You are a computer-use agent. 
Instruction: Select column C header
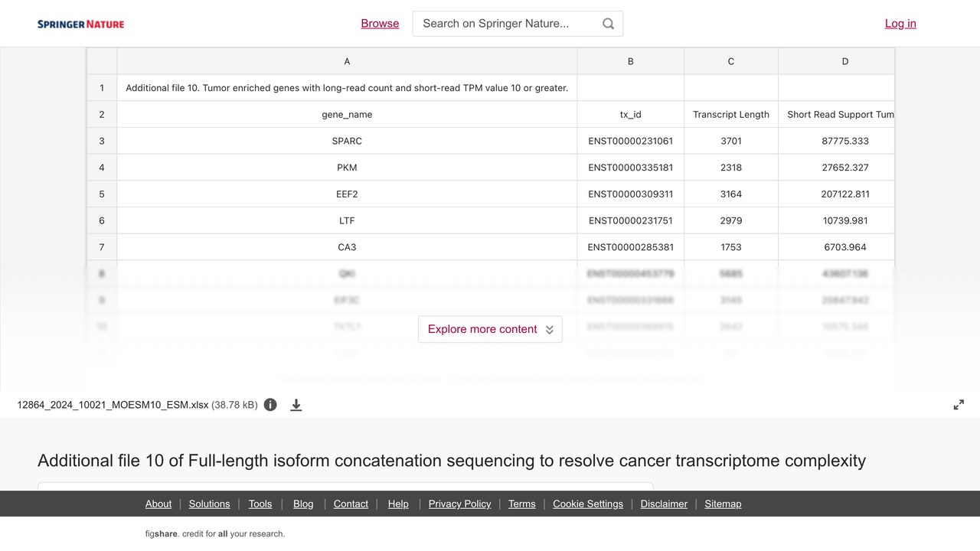tap(731, 61)
